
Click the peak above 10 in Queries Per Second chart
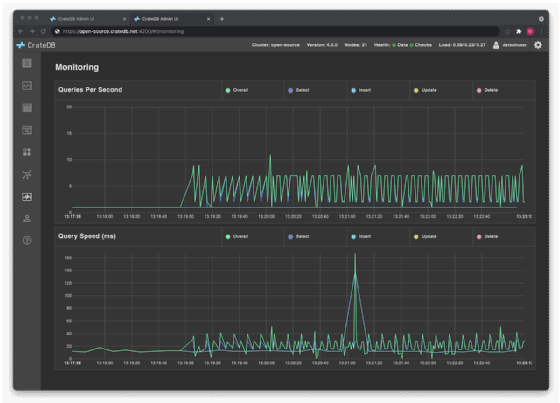270,156
